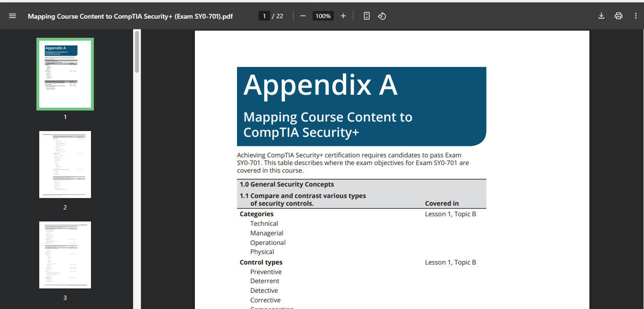Rotate the document counterclockwise
Image resolution: width=644 pixels, height=309 pixels.
click(382, 16)
